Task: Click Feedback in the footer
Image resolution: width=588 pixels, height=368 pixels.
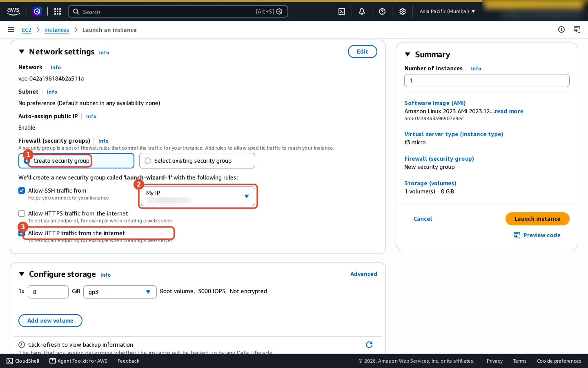Action: coord(128,361)
